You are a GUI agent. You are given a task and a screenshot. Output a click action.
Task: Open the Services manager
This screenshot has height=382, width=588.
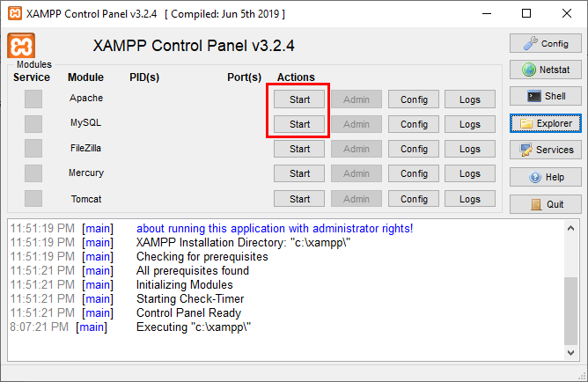point(545,150)
